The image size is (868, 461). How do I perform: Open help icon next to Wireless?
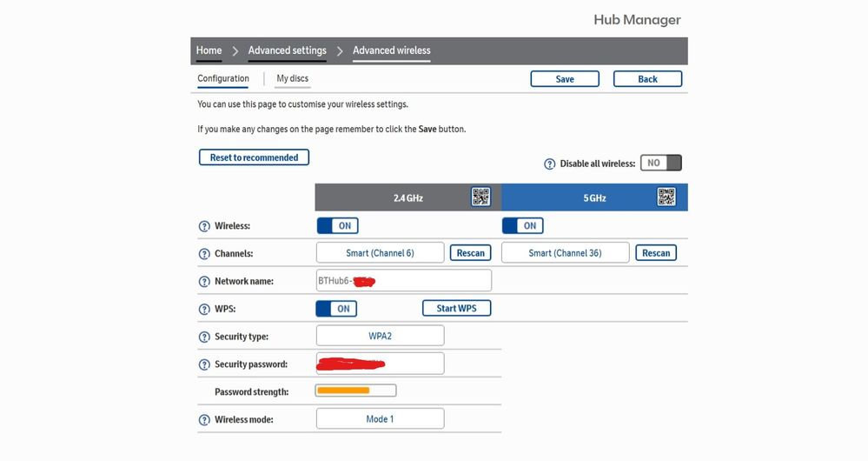click(204, 226)
